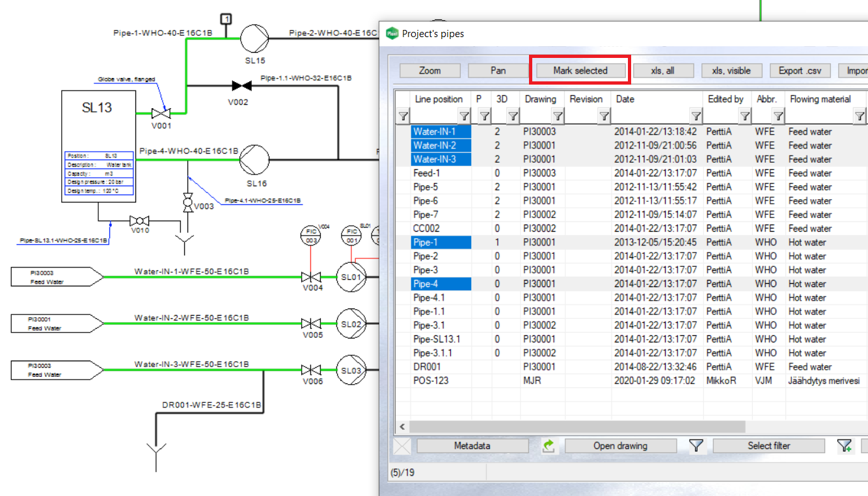Select valve V004 on the Water-IN-1 line
Screen dimensions: 868x496
[312, 277]
